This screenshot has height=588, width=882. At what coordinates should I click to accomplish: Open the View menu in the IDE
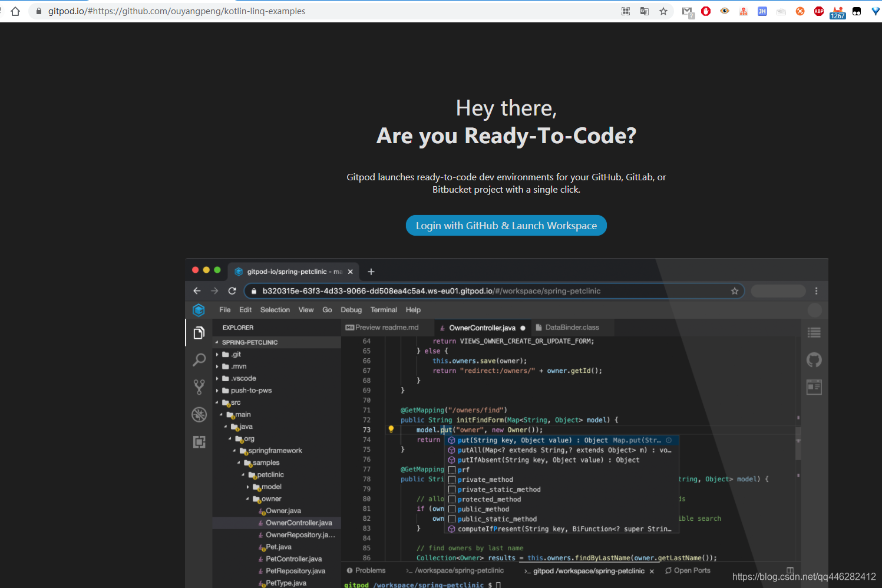(306, 310)
